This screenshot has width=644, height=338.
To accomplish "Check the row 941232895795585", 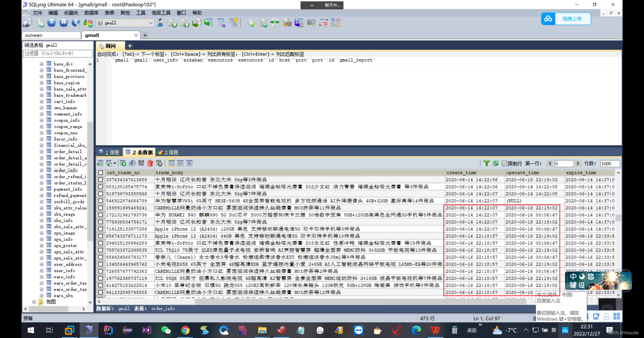I will point(101,292).
